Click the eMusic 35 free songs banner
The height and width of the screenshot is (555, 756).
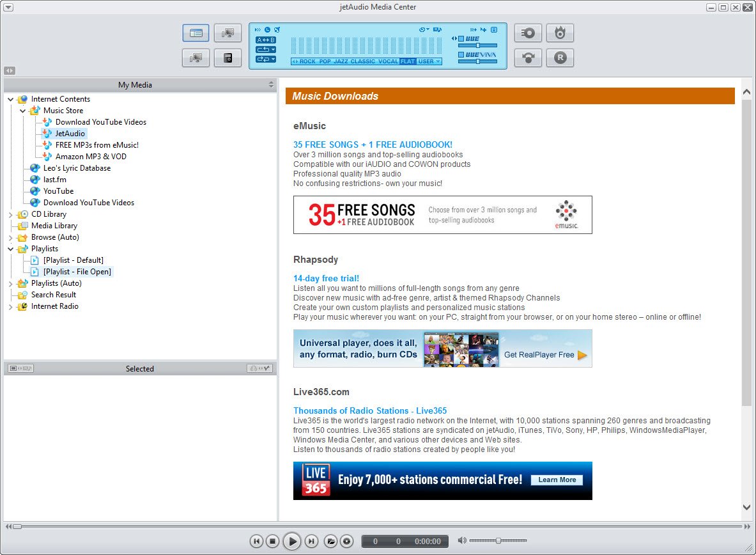[x=443, y=215]
